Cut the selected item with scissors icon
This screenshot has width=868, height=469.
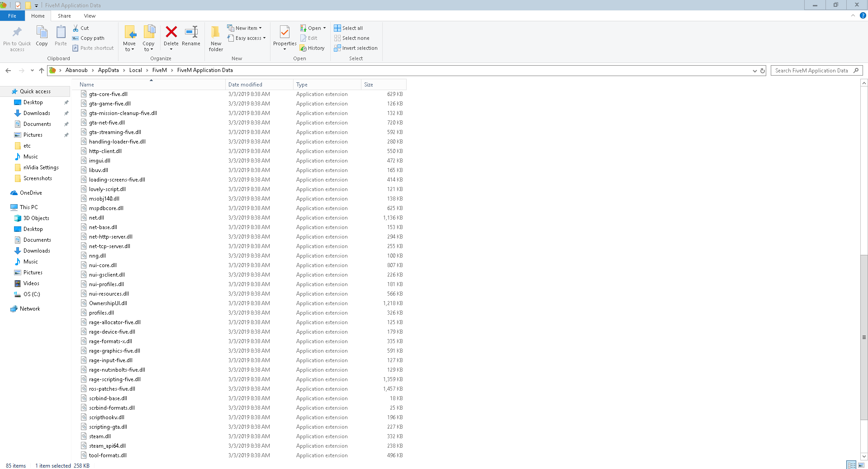76,28
